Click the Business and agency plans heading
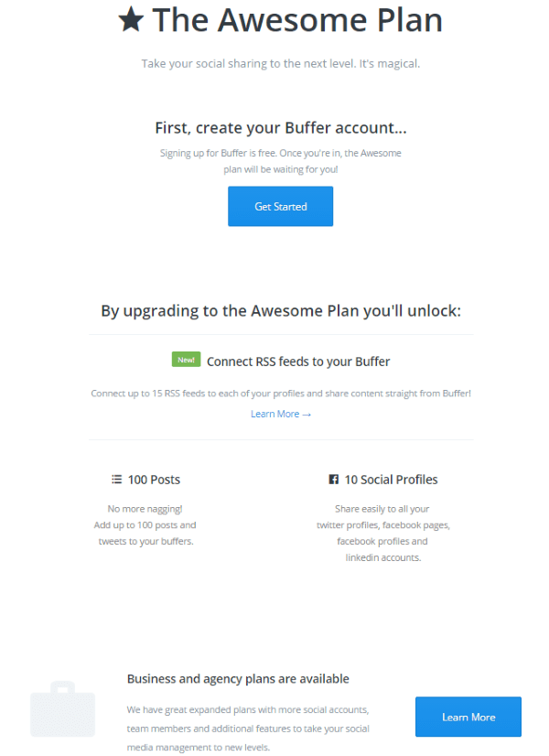Viewport: 549px width, 756px height. [238, 679]
